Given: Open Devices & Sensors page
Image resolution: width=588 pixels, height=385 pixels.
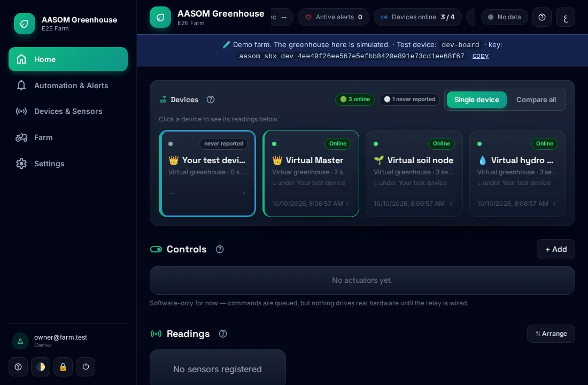Looking at the screenshot, I should pos(68,111).
